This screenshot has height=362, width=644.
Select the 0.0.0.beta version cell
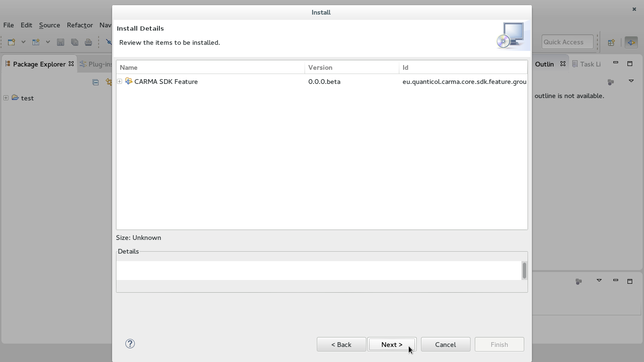[324, 82]
